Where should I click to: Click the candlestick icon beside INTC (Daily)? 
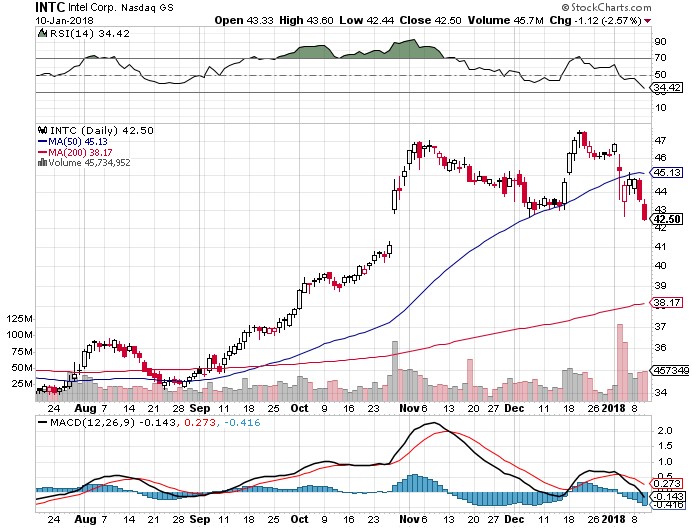click(42, 130)
